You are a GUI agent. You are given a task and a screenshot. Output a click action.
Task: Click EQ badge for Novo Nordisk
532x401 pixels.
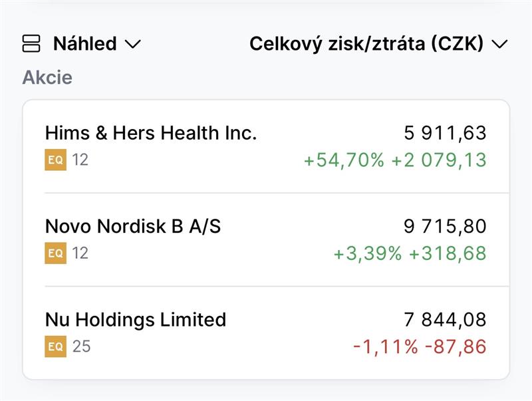(x=56, y=253)
